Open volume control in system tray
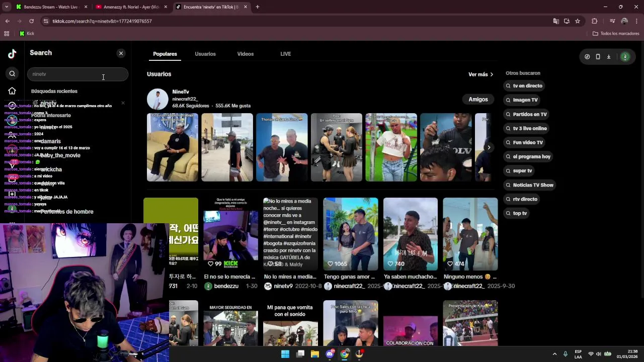 [599, 354]
